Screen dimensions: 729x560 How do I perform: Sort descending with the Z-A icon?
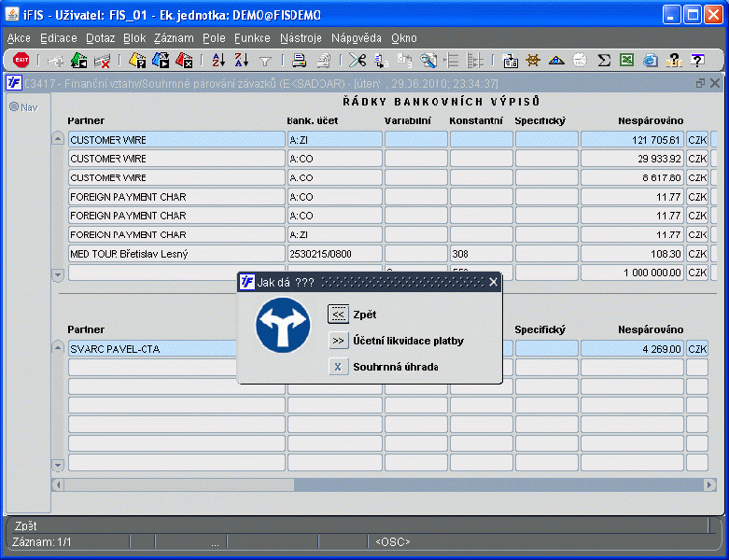pyautogui.click(x=241, y=60)
